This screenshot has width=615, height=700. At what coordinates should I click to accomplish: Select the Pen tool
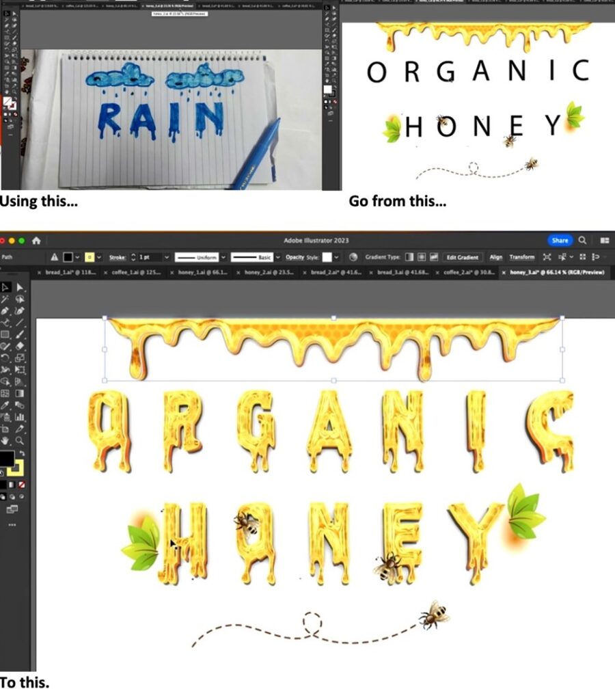click(5, 311)
